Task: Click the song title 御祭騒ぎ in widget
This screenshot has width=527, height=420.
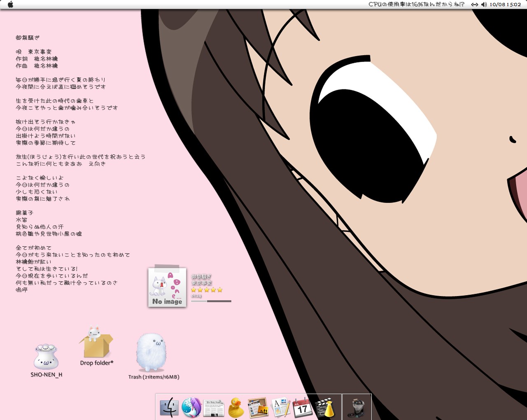Action: 201,276
